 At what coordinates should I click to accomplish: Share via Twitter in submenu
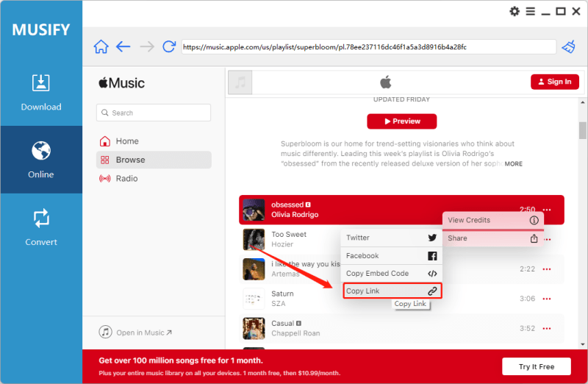391,238
